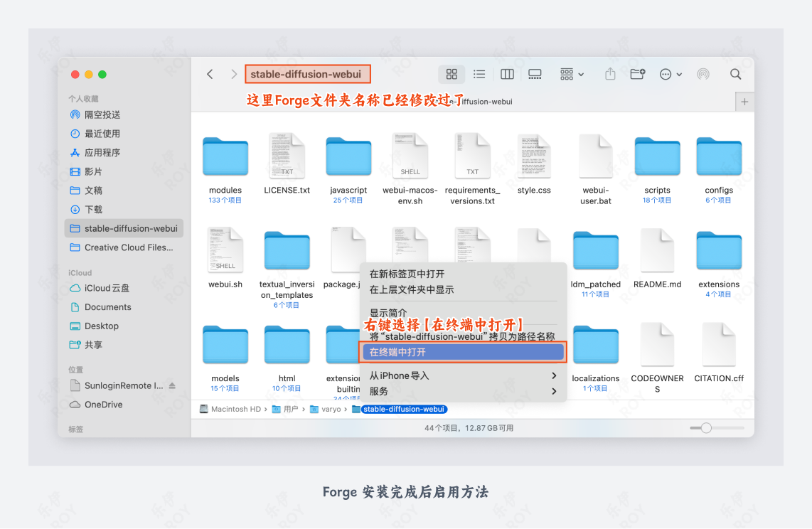Image resolution: width=812 pixels, height=529 pixels.
Task: Expand the 服务 submenu arrow
Action: [553, 390]
